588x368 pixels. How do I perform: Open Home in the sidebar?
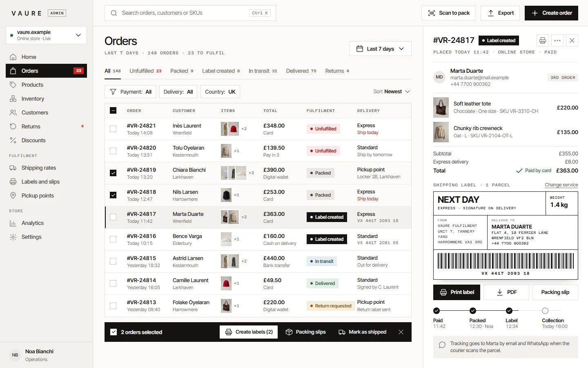[x=46, y=57]
